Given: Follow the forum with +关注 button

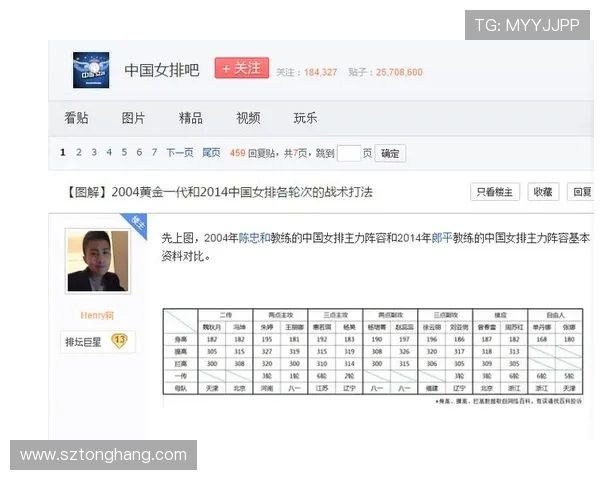Looking at the screenshot, I should pyautogui.click(x=241, y=68).
